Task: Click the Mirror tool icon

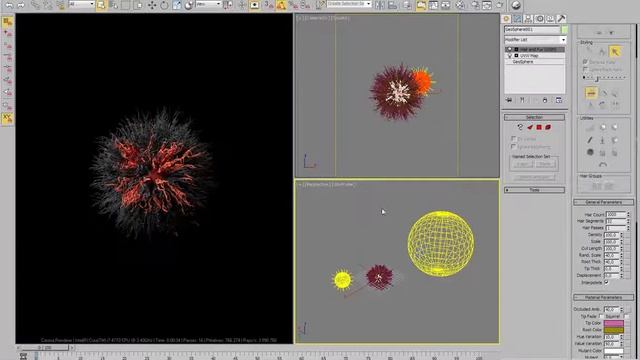Action: 380,5
